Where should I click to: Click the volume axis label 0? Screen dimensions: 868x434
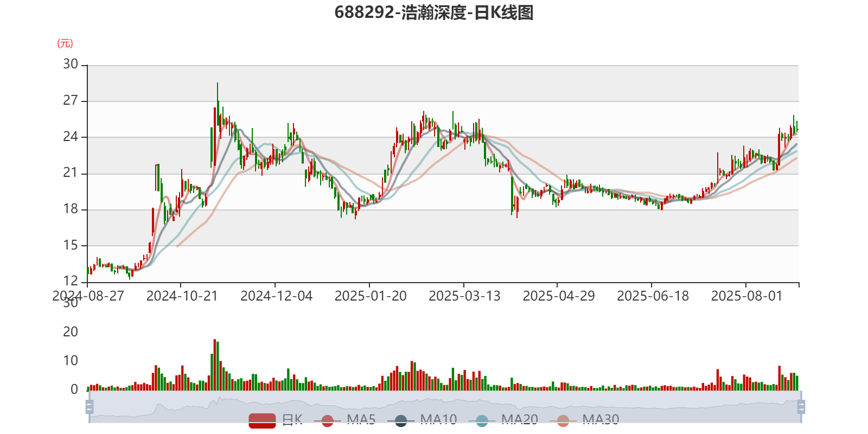pos(74,390)
